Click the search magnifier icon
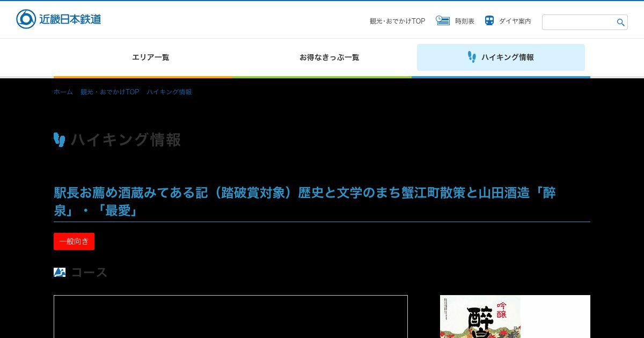The image size is (644, 338). (621, 22)
